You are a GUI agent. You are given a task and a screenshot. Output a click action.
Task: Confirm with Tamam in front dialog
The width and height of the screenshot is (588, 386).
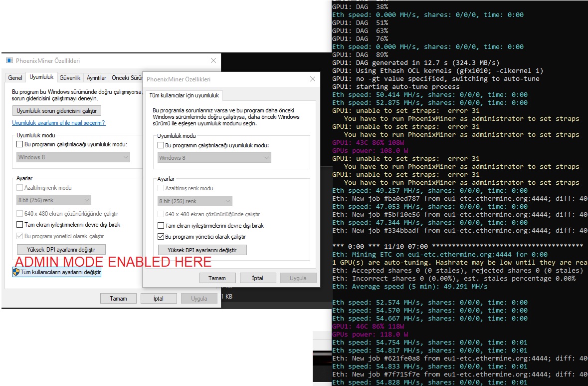(x=217, y=278)
